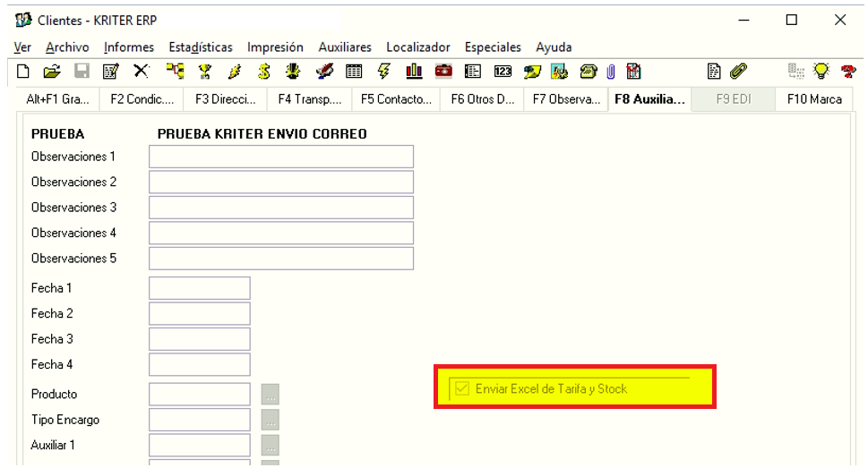Open lookup button next to Tipo Encargo
This screenshot has width=868, height=468.
271,421
